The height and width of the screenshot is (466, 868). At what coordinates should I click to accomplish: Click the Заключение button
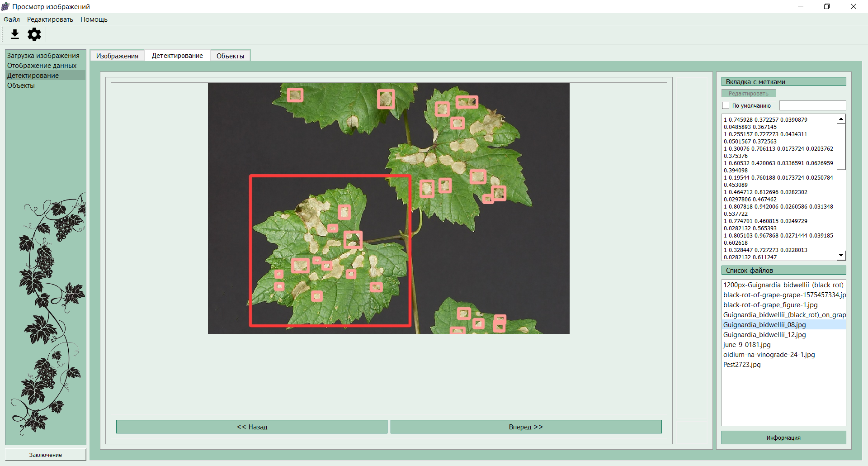click(x=46, y=455)
